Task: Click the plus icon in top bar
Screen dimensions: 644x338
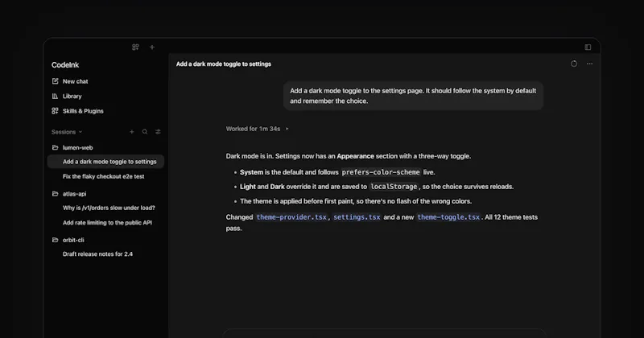Action: [152, 47]
